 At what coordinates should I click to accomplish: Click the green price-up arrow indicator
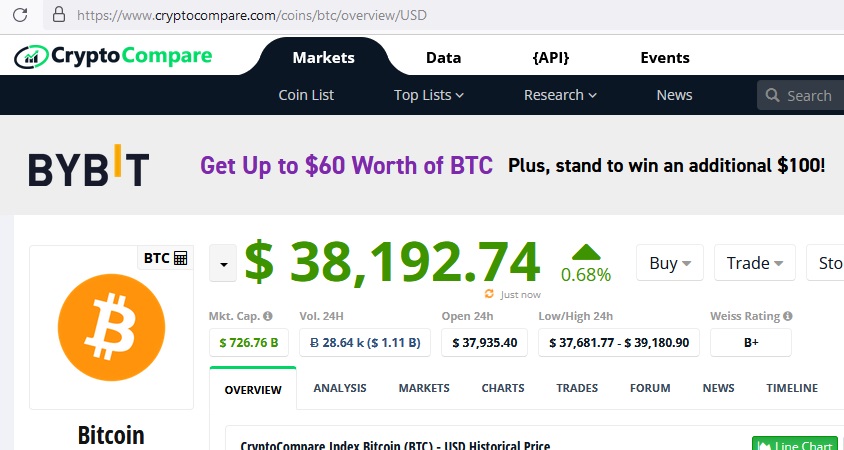tap(586, 252)
